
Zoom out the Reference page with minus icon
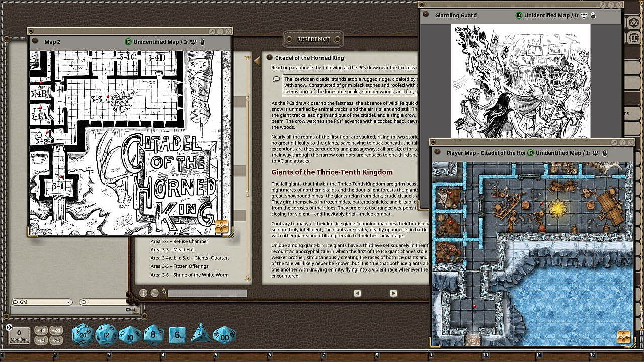click(x=155, y=293)
